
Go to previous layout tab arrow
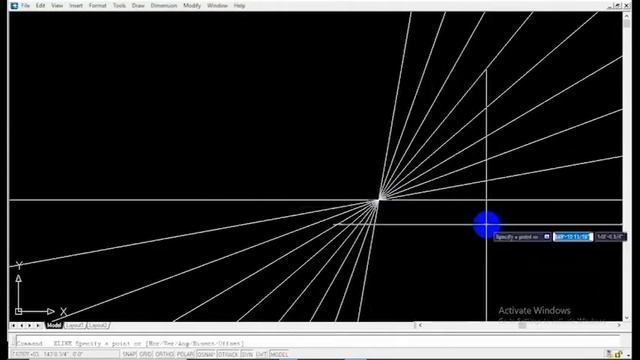point(22,325)
